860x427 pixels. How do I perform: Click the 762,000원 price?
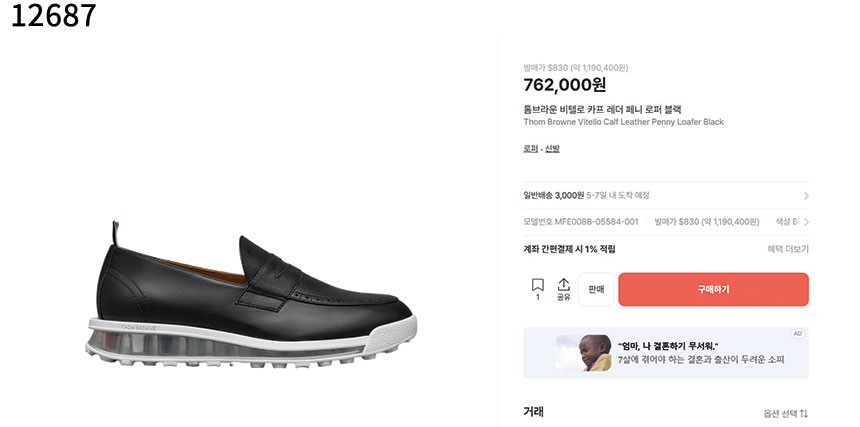point(564,85)
